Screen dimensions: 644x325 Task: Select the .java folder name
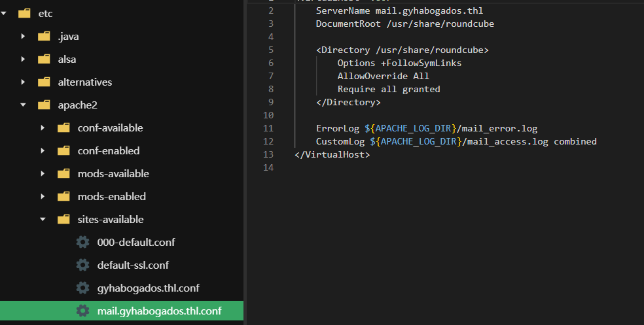click(x=68, y=37)
